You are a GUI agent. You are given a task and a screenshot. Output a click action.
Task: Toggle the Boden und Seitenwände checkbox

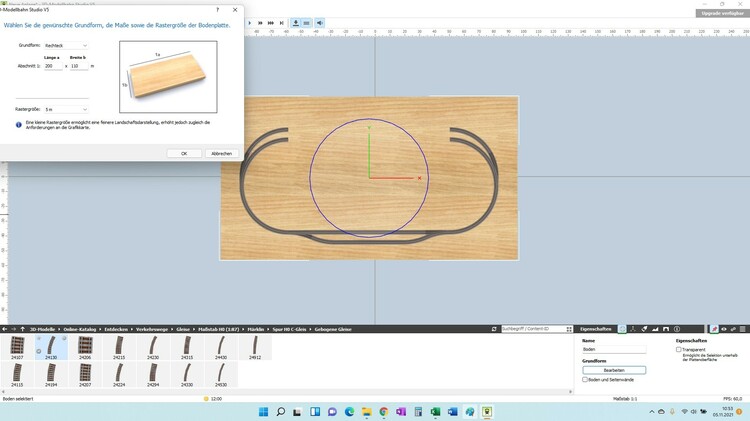pos(585,380)
